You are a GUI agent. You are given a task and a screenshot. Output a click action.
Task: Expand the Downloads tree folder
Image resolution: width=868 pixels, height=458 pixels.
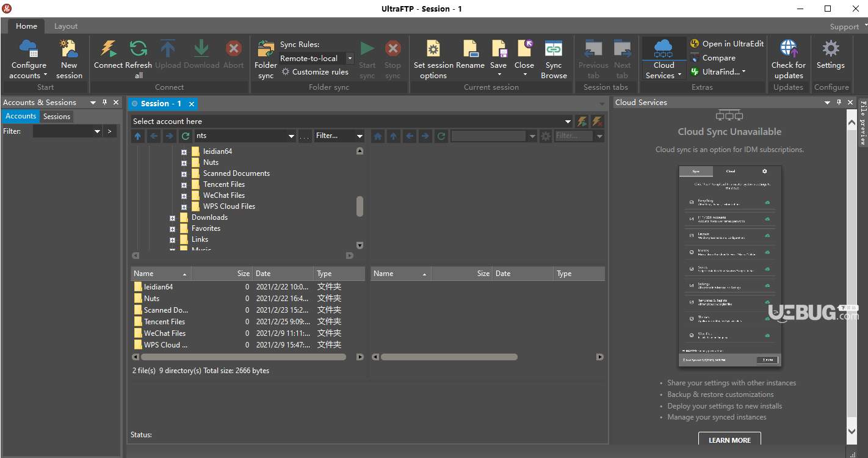(x=172, y=218)
